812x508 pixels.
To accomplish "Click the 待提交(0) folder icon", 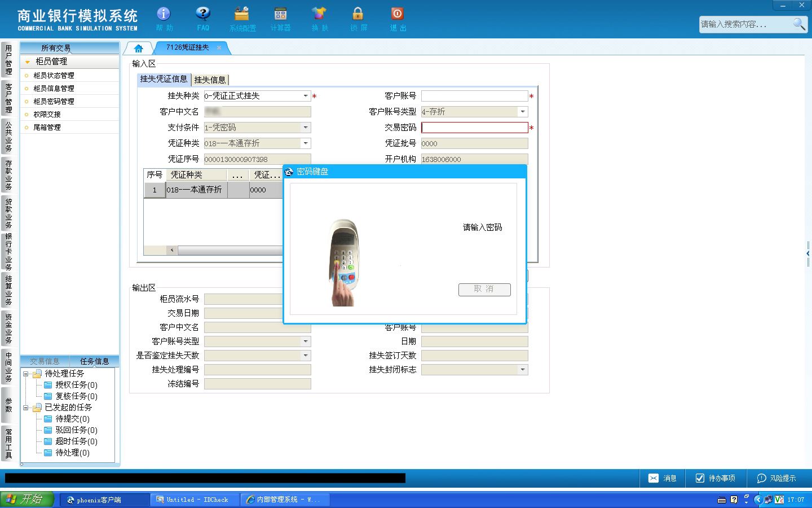I will click(48, 419).
